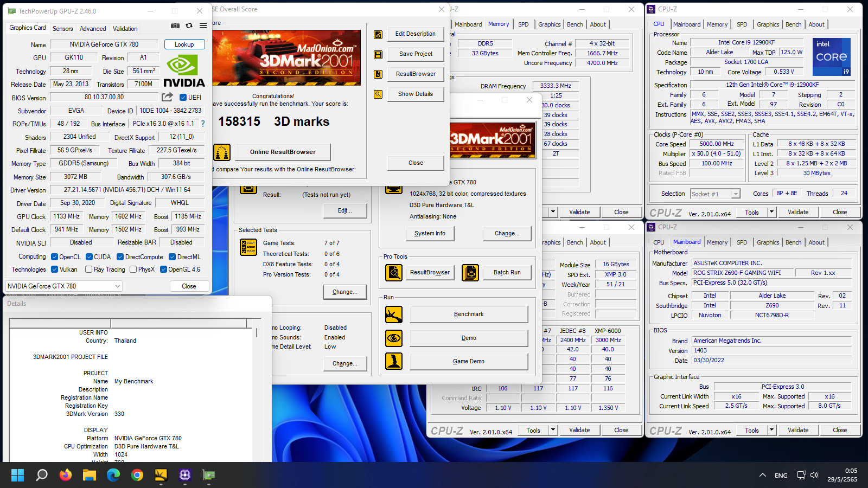Screen dimensions: 868x488
Task: Expand Tools dropdown arrow in SPD window
Action: pyautogui.click(x=553, y=430)
